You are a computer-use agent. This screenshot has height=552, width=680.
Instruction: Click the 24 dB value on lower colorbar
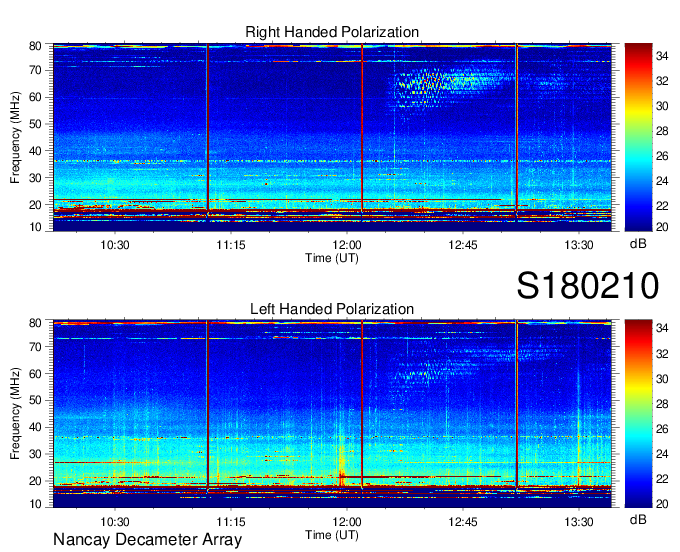point(662,454)
